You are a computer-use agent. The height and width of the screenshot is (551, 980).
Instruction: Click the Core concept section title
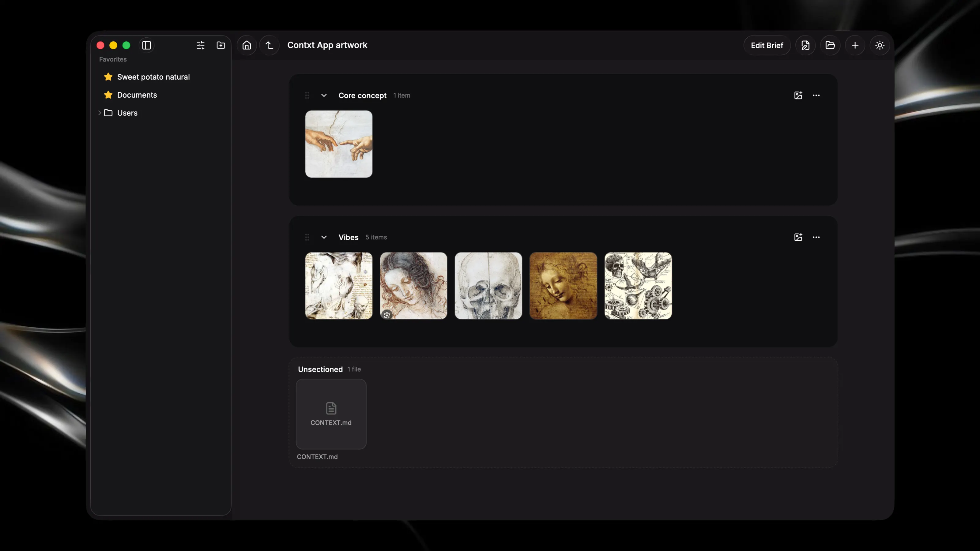pos(363,96)
